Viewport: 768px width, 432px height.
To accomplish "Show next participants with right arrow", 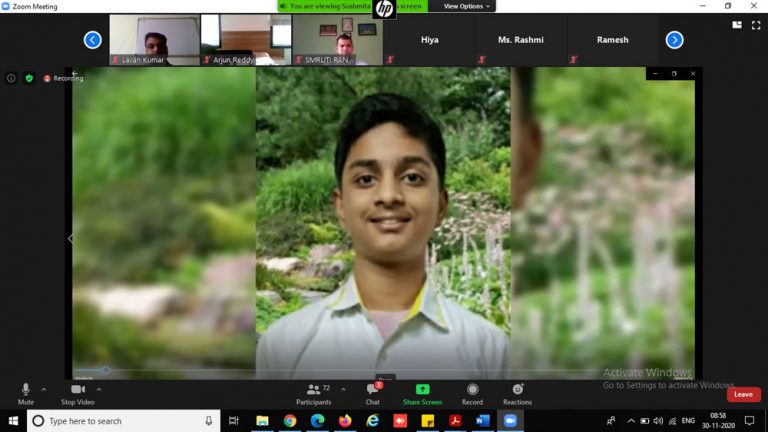I will tap(674, 40).
